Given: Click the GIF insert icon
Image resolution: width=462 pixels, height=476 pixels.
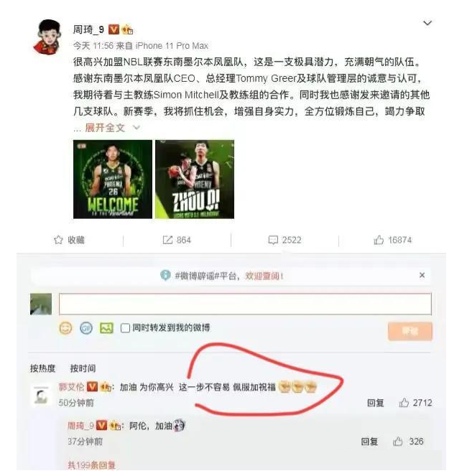Looking at the screenshot, I should tap(86, 328).
